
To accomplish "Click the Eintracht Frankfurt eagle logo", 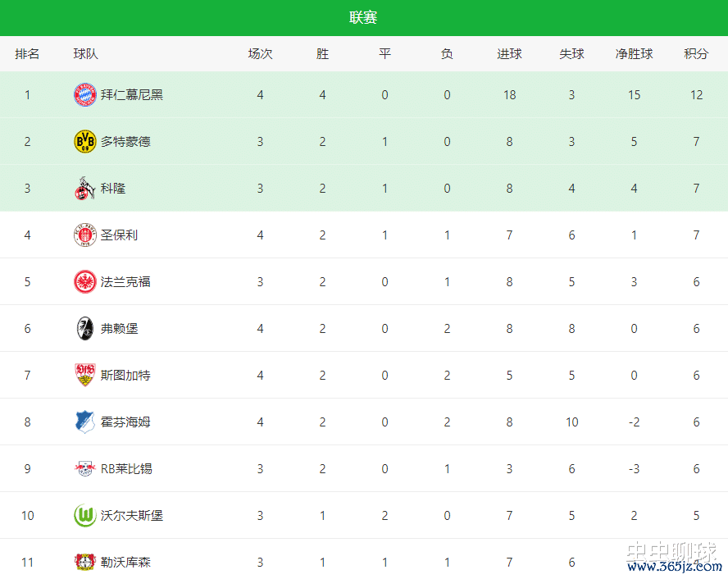I will point(85,281).
